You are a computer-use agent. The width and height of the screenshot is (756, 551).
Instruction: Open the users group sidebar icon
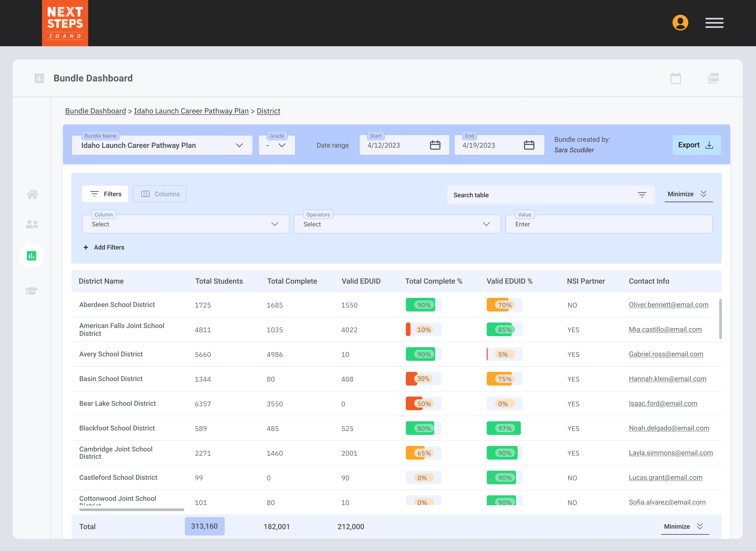(32, 224)
